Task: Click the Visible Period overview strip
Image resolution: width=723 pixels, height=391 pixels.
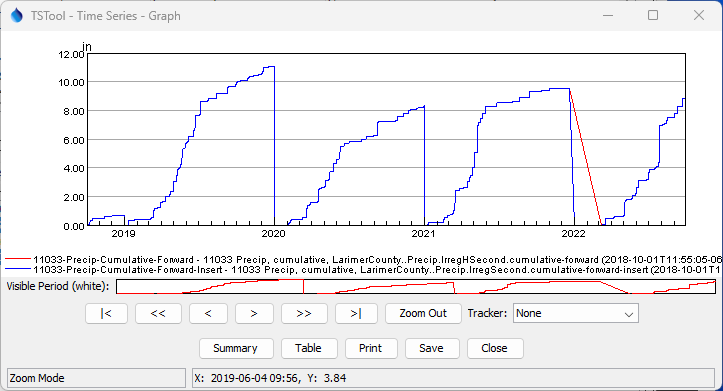Action: pos(416,286)
